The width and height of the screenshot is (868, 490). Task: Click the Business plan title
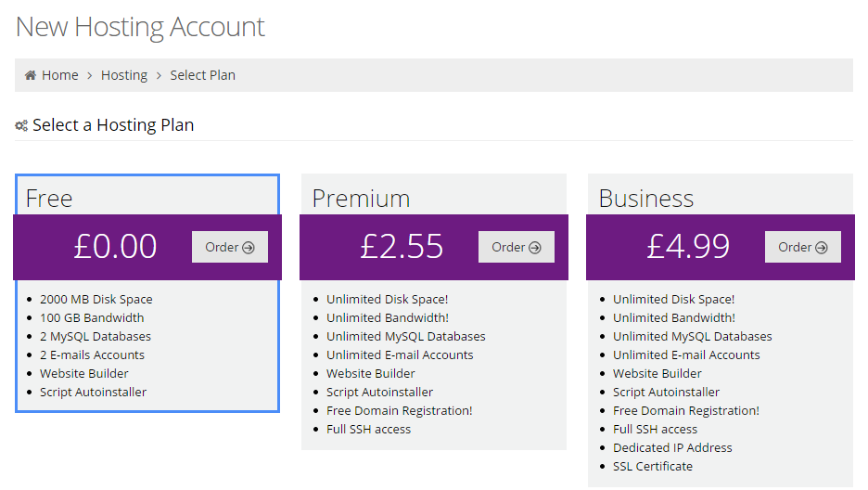pyautogui.click(x=646, y=199)
